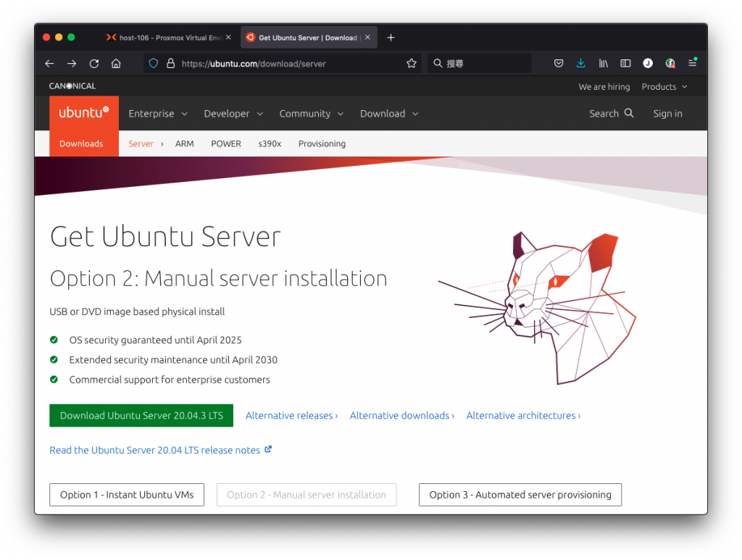
Task: Open the Pocket save icon
Action: (559, 63)
